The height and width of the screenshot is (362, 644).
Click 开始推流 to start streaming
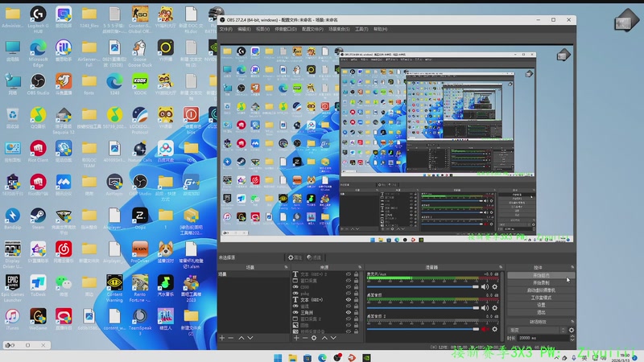[x=541, y=275]
